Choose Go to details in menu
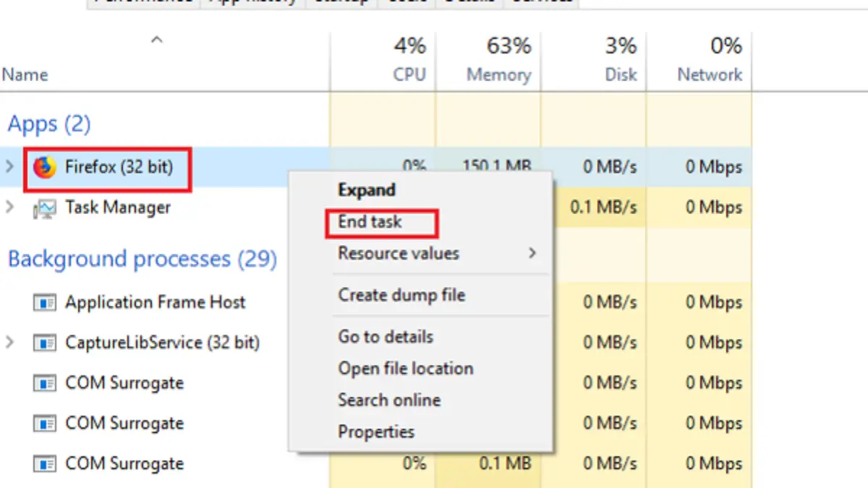The image size is (868, 488). pyautogui.click(x=386, y=337)
